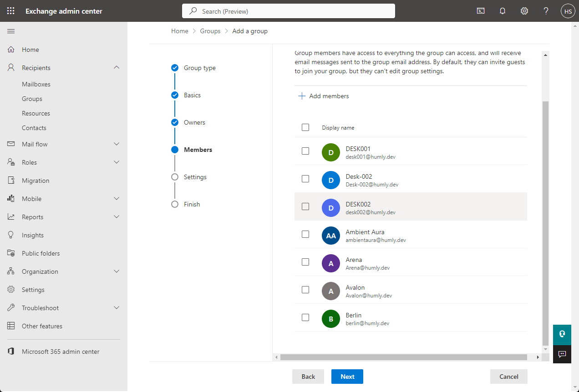Open Cloud Shell from the top bar
Viewport: 579px width, 392px height.
480,10
